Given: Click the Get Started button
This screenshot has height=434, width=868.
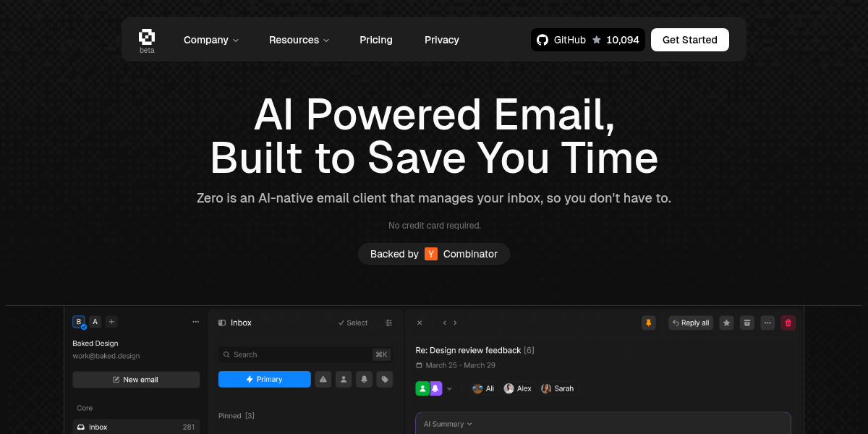Looking at the screenshot, I should point(689,40).
